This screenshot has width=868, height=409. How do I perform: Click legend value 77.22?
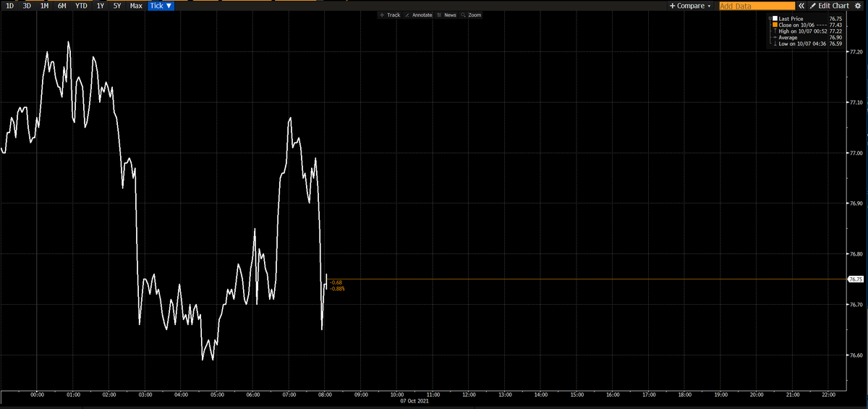(835, 31)
